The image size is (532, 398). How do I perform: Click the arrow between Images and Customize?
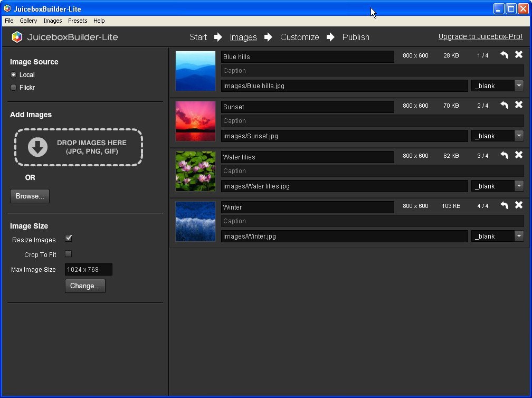(x=268, y=37)
